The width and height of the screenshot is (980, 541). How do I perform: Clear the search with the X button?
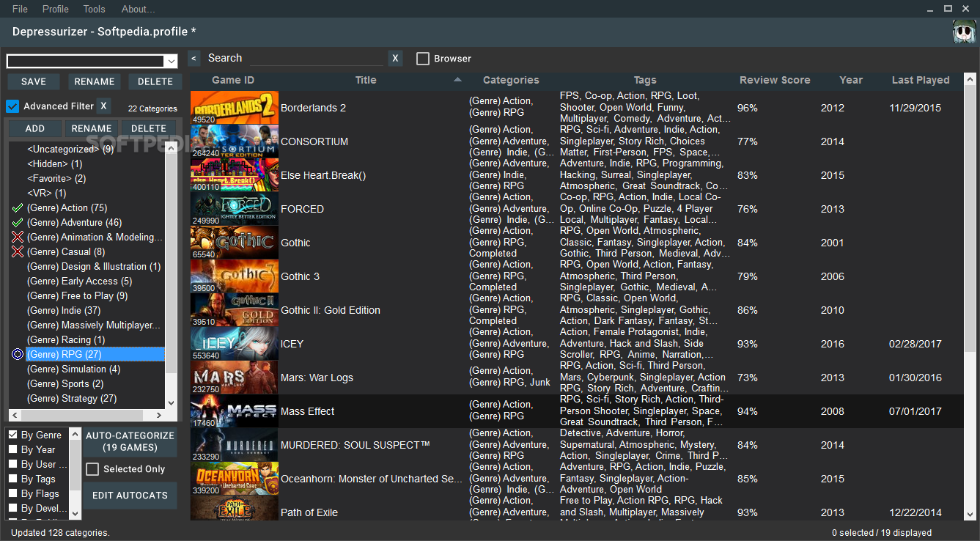pyautogui.click(x=395, y=59)
